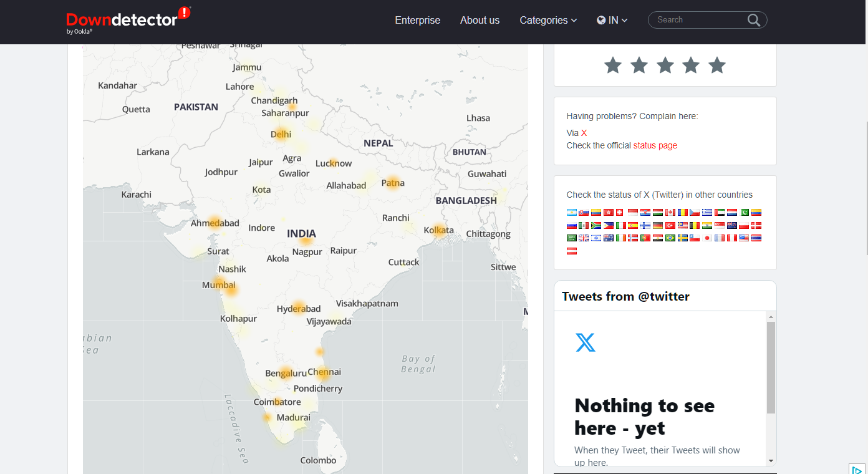Rate five stars using the rightmost star
868x474 pixels.
pos(716,65)
